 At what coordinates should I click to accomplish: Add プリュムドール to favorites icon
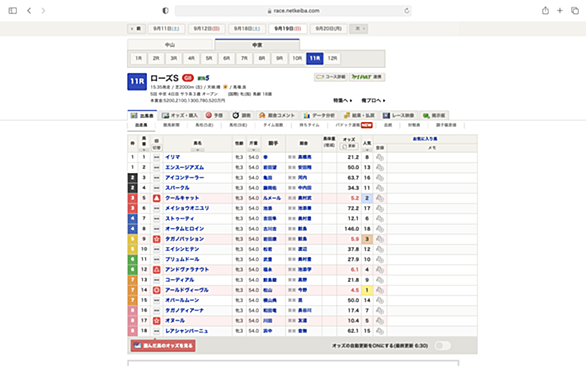coord(380,259)
